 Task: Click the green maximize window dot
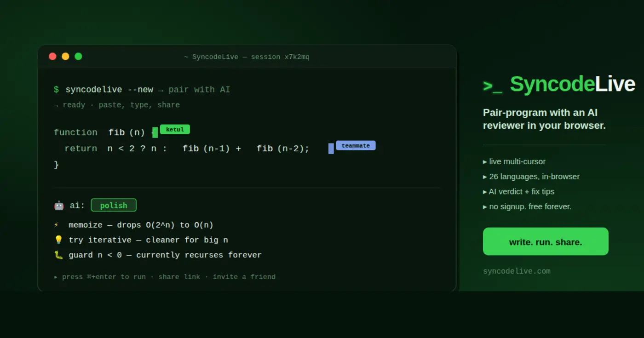pos(78,57)
